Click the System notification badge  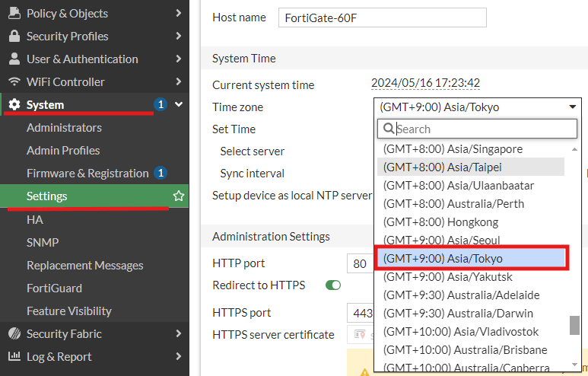pos(161,104)
